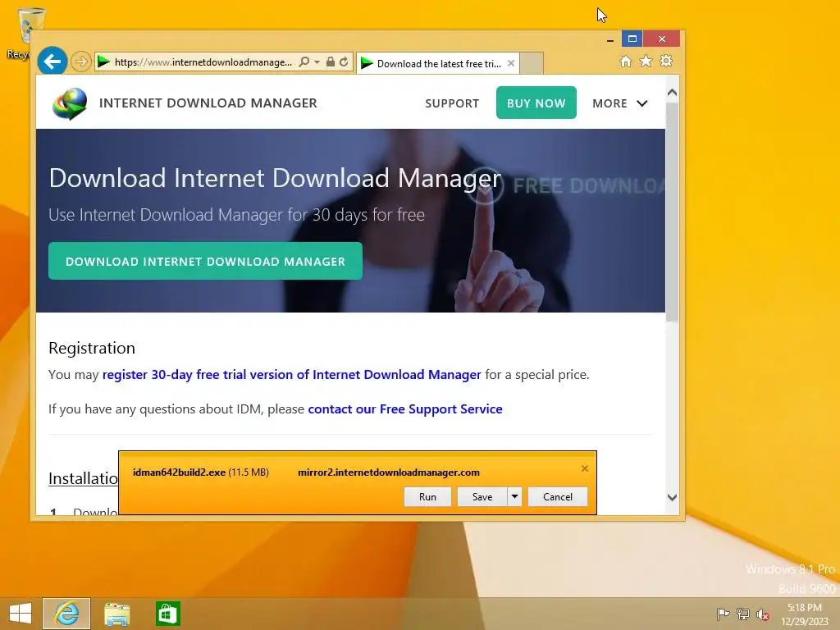Open the Windows Store taskbar icon
This screenshot has height=630, width=840.
click(167, 614)
